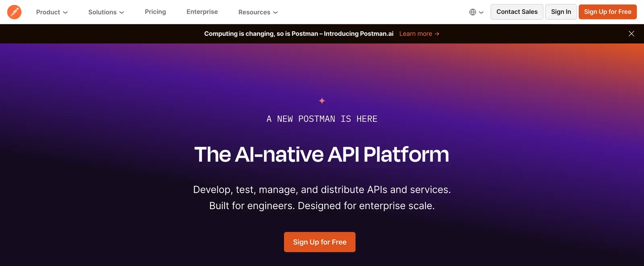Click the hero Sign Up for Free button
644x266 pixels.
(x=320, y=242)
